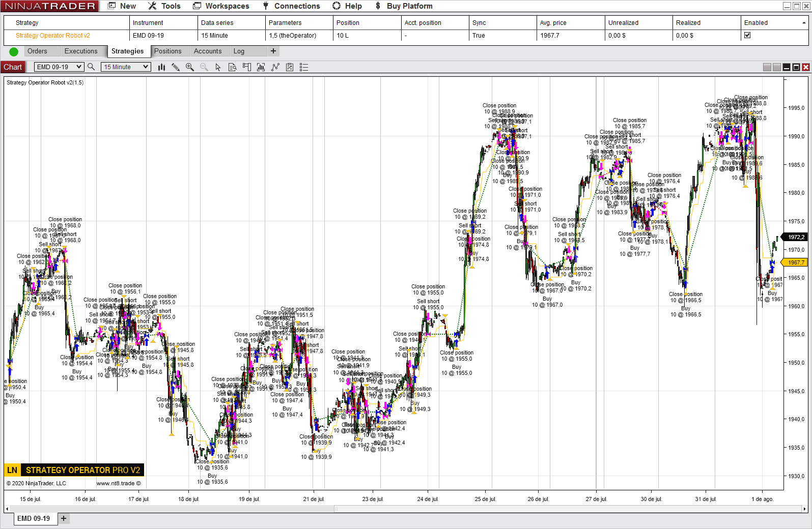Click the Buy Platform menu item

[404, 6]
